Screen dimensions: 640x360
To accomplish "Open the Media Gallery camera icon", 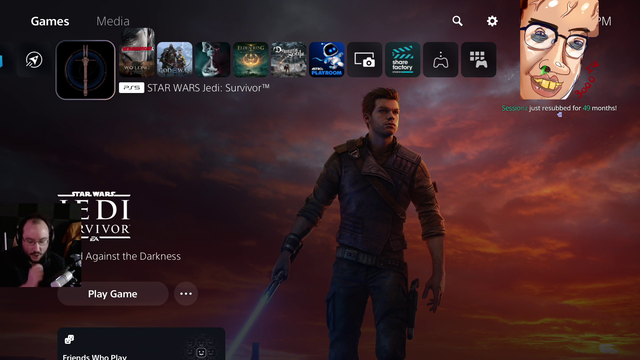I will click(364, 60).
